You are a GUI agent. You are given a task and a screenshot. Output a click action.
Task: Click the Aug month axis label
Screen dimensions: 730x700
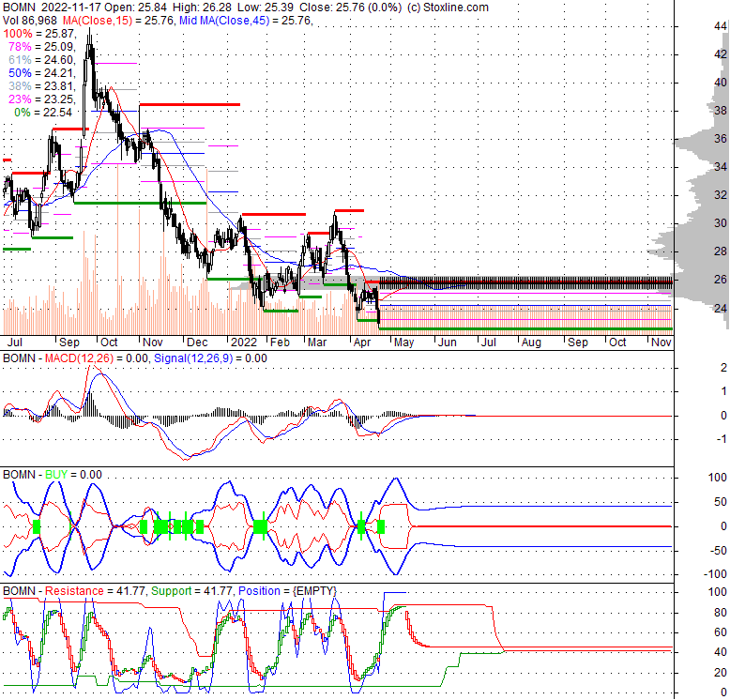[531, 342]
